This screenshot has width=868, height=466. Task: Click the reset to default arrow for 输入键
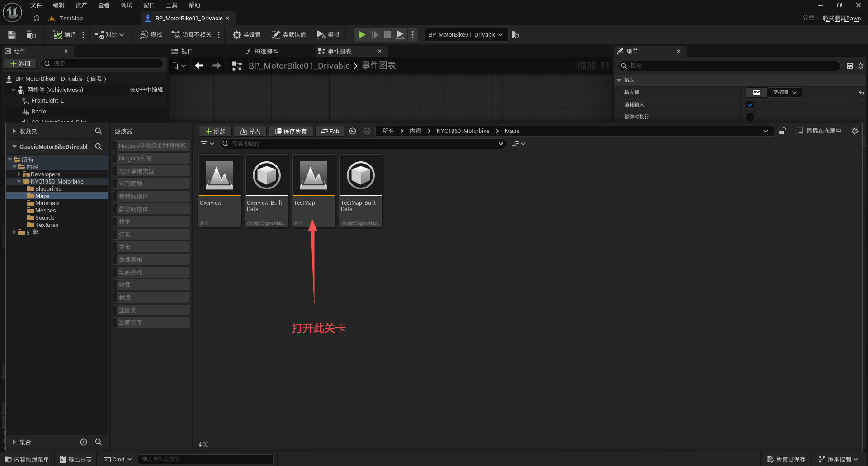[x=861, y=93]
